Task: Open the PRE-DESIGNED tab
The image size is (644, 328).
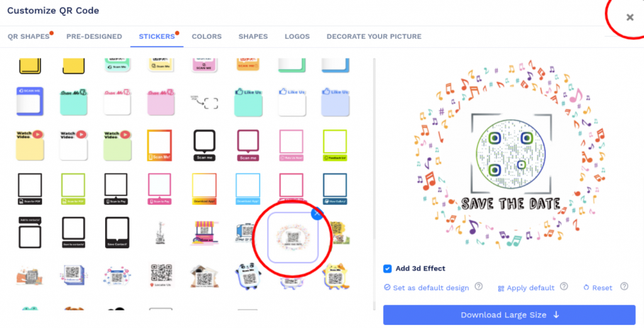Action: click(94, 36)
